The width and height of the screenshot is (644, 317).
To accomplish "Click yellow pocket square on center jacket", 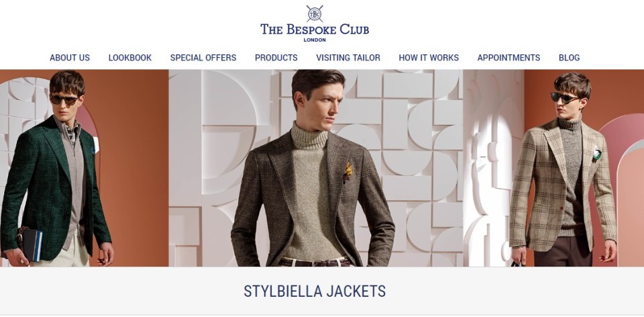I will coord(348,170).
